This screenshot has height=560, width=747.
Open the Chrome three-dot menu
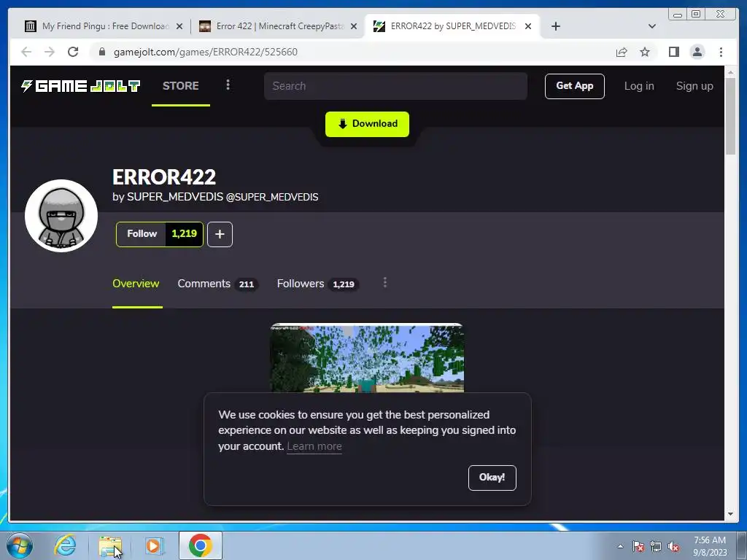pyautogui.click(x=721, y=52)
